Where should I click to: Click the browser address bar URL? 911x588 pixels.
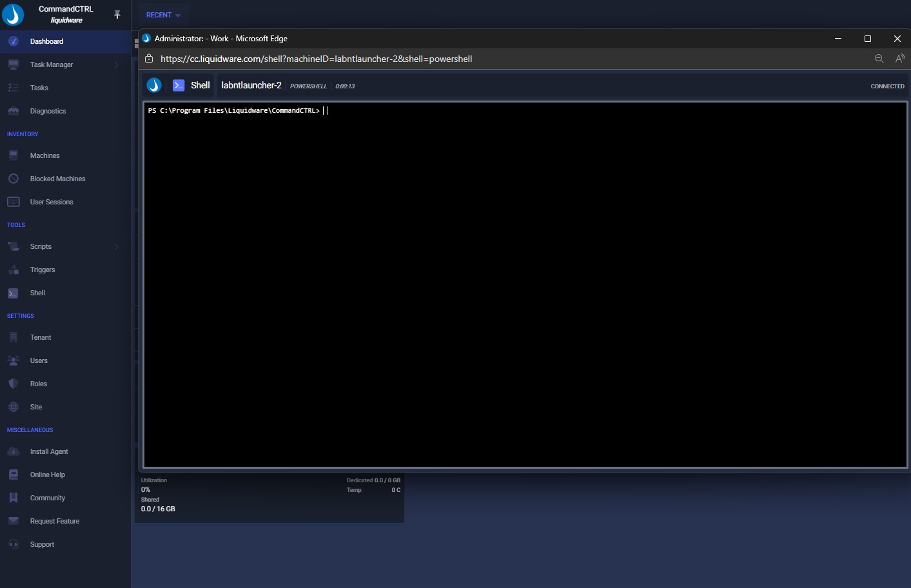coord(316,59)
